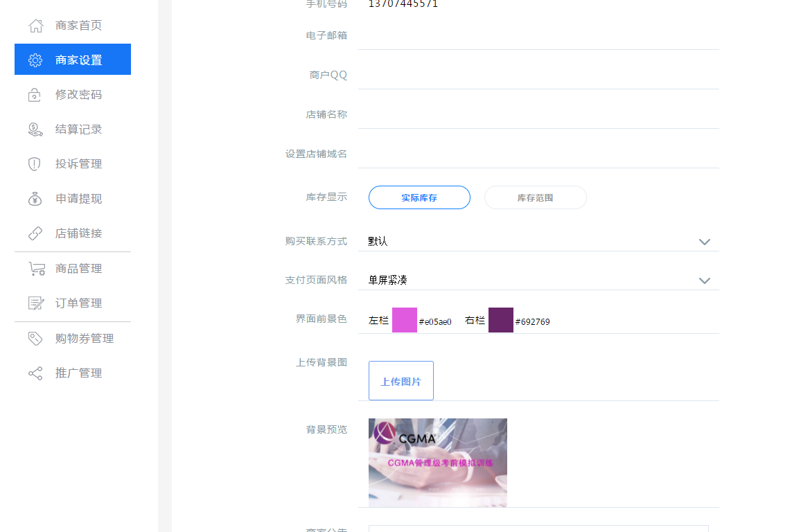Click the shopping cart icon for 商品管理
The height and width of the screenshot is (532, 801).
pyautogui.click(x=37, y=269)
